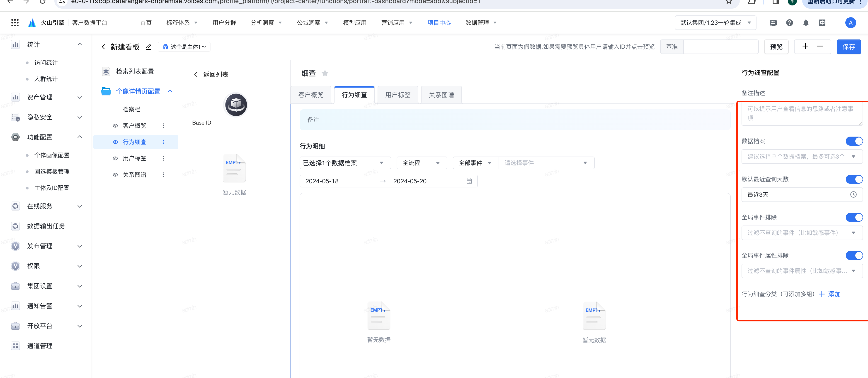
Task: Open the 请选择事件 dropdown
Action: pyautogui.click(x=546, y=163)
